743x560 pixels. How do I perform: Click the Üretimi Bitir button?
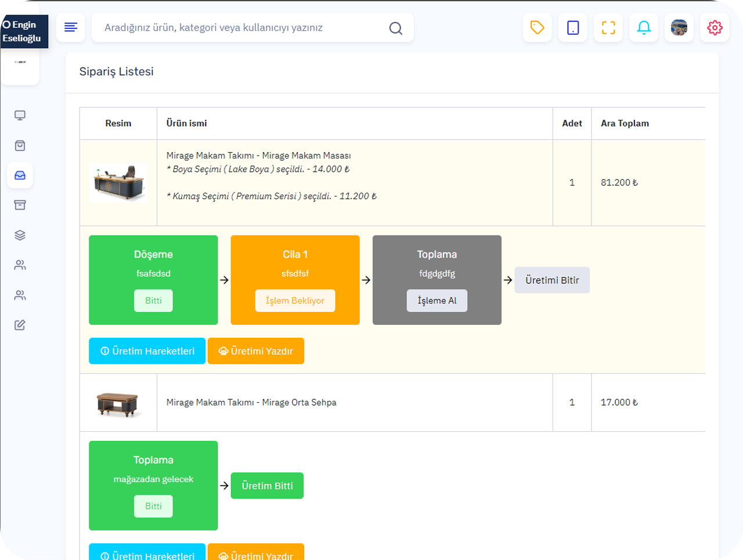[552, 280]
